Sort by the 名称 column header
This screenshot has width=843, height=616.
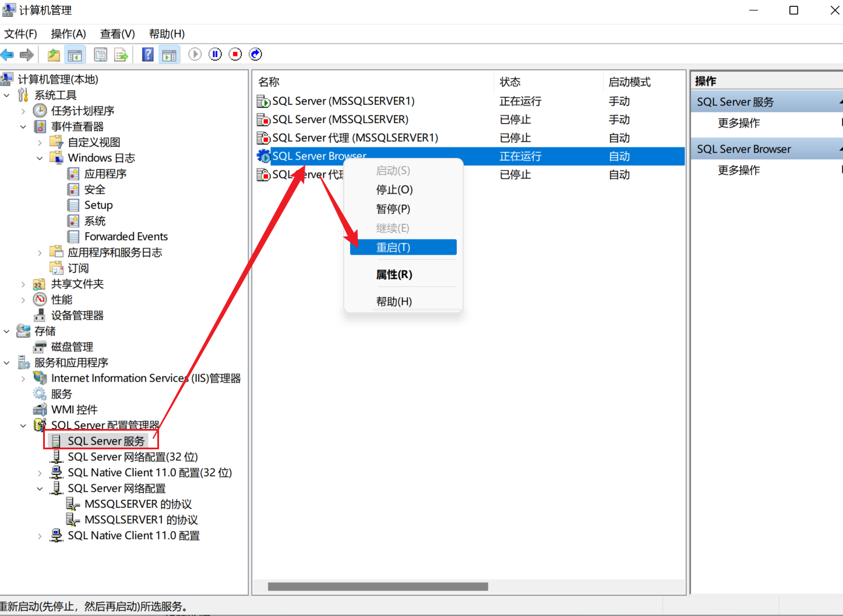coord(373,82)
